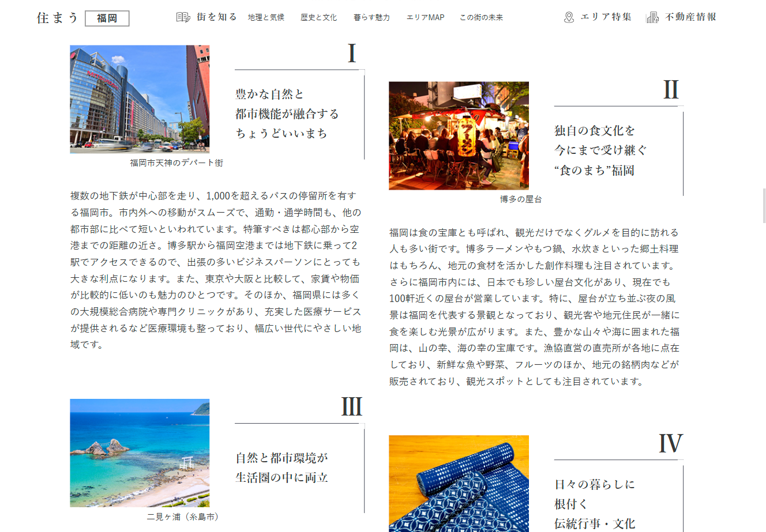Click the heading 豊かな自然と都市機能が融合する
The height and width of the screenshot is (532, 766).
tap(287, 114)
